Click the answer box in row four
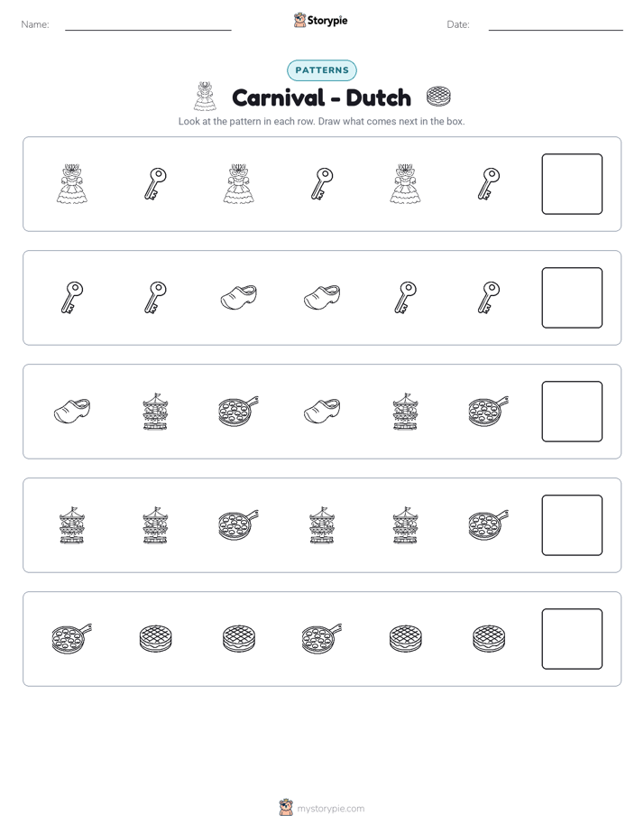The width and height of the screenshot is (644, 834). click(572, 525)
